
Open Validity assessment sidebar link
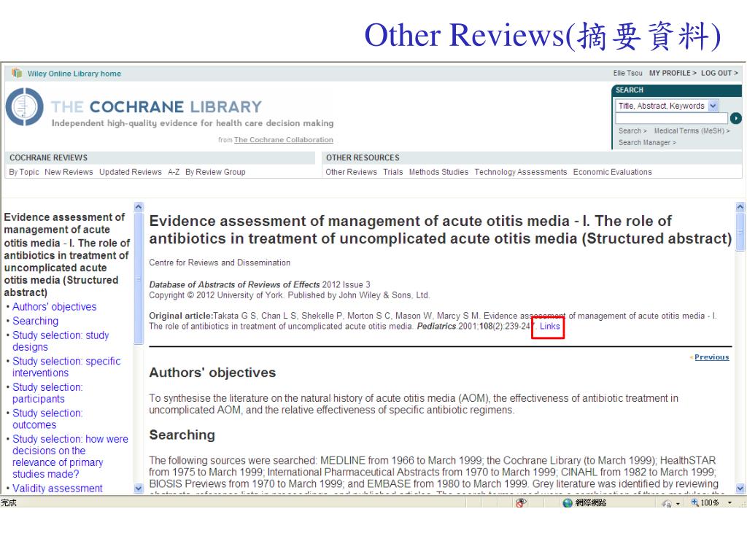tap(57, 488)
